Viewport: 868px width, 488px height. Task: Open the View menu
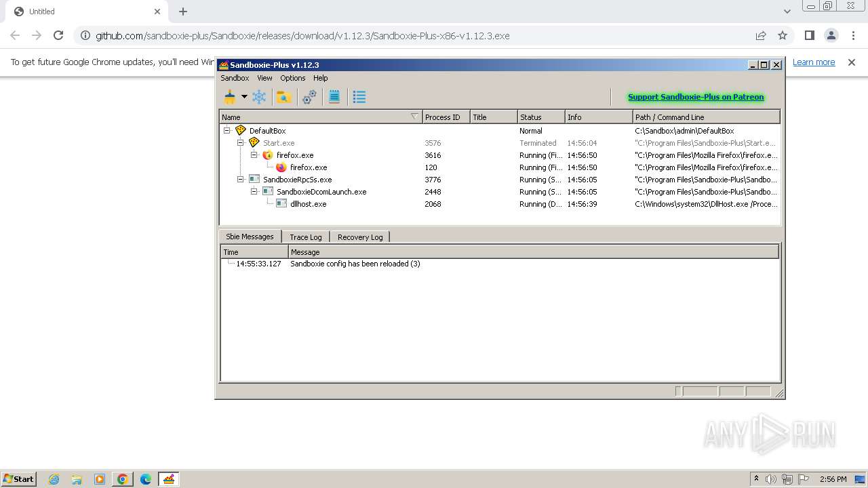(264, 78)
